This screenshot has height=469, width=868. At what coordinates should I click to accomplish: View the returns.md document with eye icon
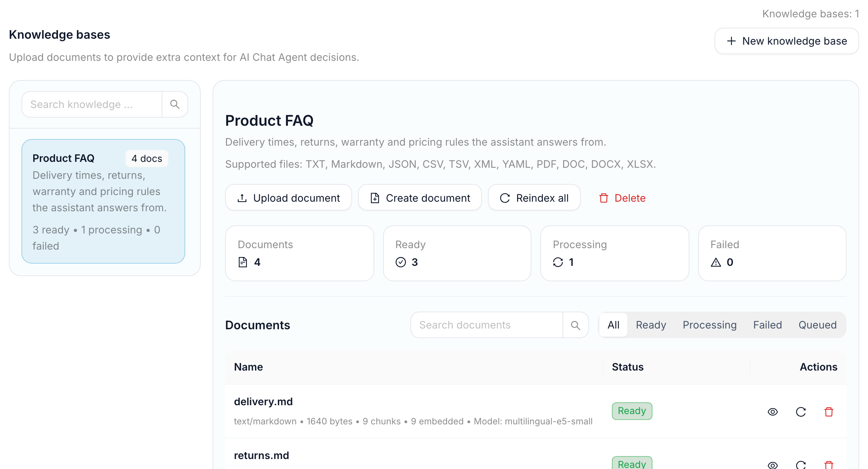coord(773,465)
